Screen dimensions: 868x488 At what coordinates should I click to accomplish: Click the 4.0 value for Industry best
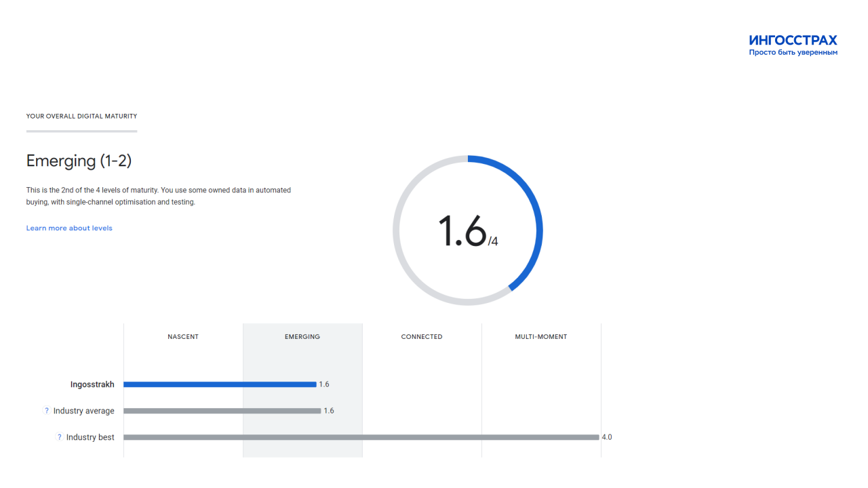[x=607, y=437]
